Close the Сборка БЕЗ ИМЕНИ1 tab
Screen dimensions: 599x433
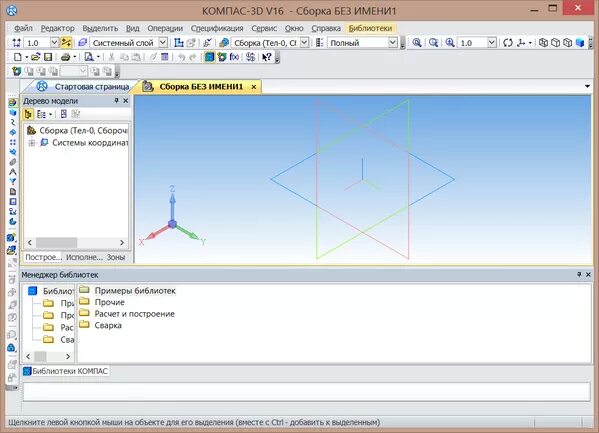(254, 87)
